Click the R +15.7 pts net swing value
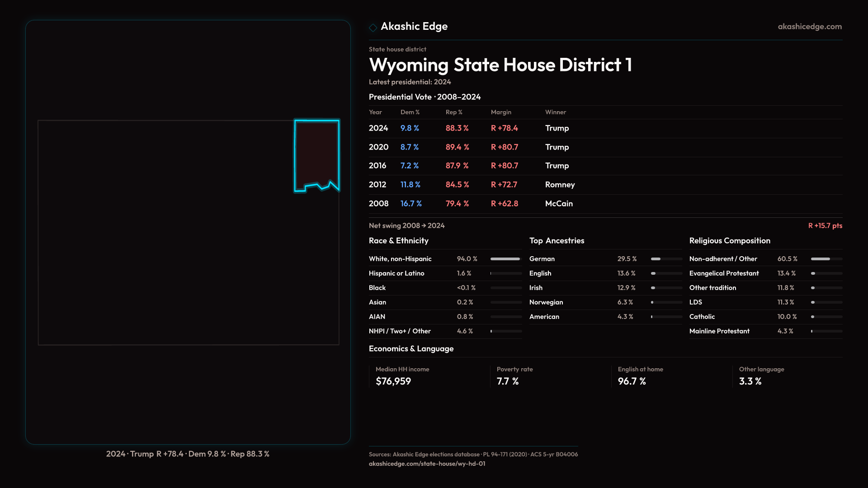Image resolution: width=868 pixels, height=488 pixels. coord(825,225)
